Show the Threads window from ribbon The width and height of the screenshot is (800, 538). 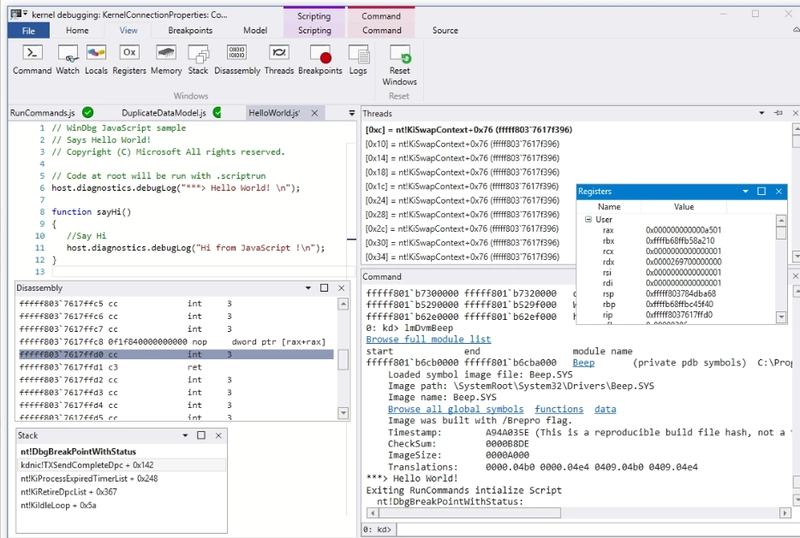pyautogui.click(x=279, y=60)
